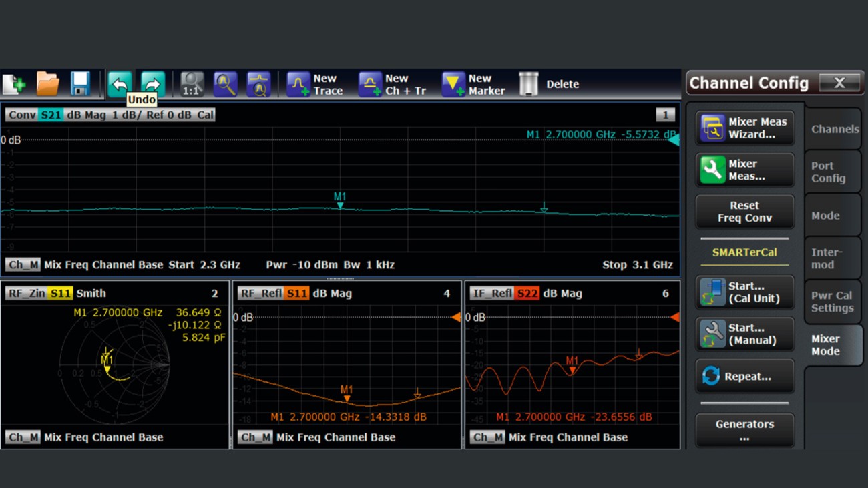868x488 pixels.
Task: Open the Port Config tab
Action: point(833,172)
